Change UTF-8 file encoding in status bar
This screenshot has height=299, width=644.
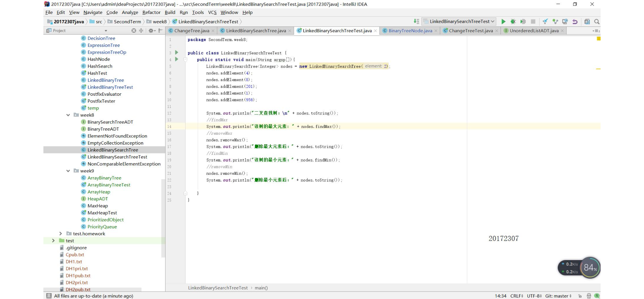534,296
